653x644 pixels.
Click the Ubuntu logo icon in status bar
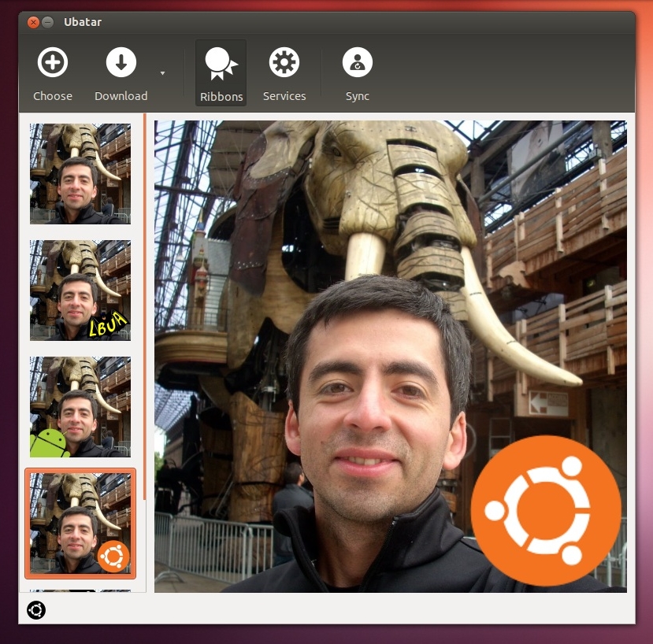click(36, 610)
